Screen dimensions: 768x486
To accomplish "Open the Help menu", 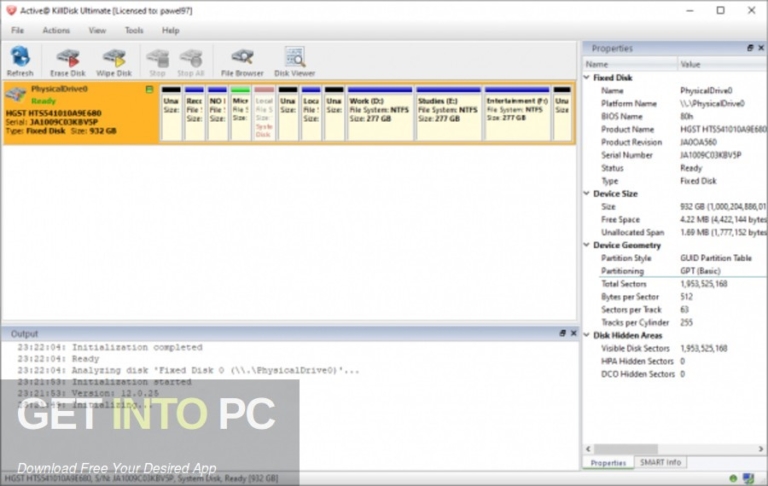I will (x=170, y=30).
